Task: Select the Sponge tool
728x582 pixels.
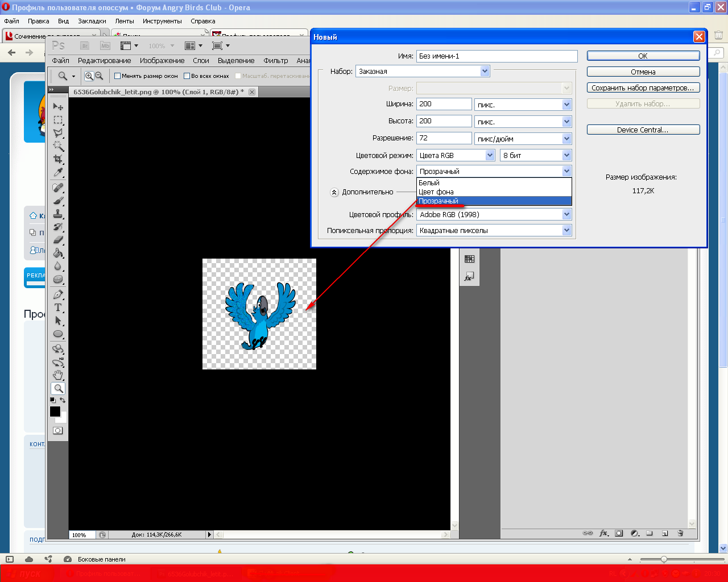Action: pyautogui.click(x=58, y=279)
